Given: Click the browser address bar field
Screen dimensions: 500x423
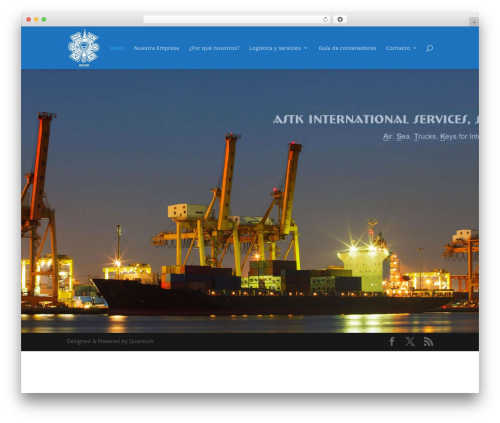Looking at the screenshot, I should pyautogui.click(x=237, y=19).
